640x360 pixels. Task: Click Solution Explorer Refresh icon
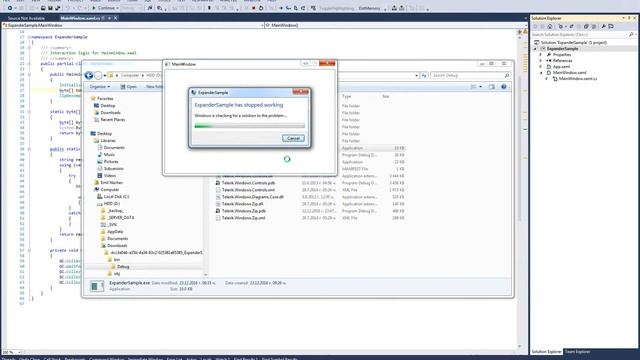(x=579, y=27)
